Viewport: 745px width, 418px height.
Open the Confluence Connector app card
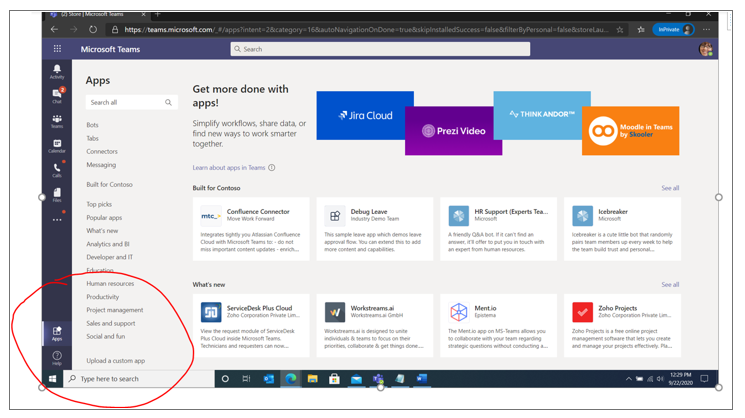(x=251, y=229)
